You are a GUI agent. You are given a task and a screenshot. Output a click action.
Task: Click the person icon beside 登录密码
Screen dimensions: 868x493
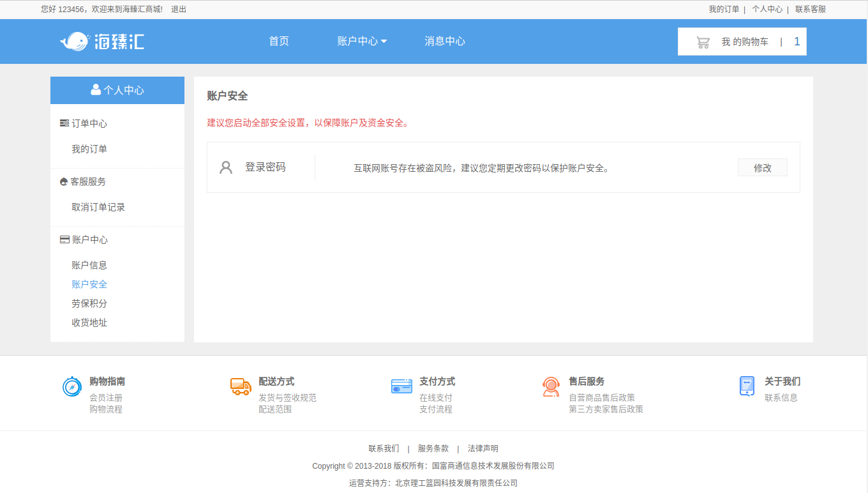pyautogui.click(x=226, y=167)
